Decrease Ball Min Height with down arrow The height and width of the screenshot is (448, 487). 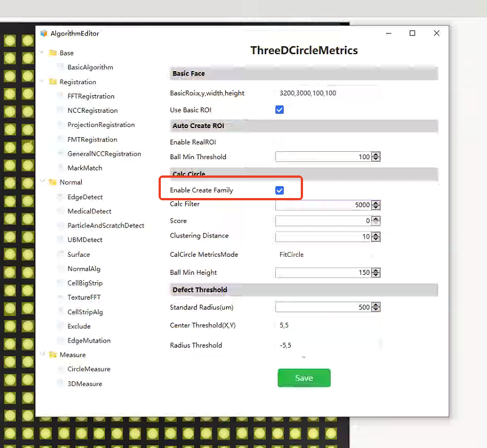tap(376, 275)
